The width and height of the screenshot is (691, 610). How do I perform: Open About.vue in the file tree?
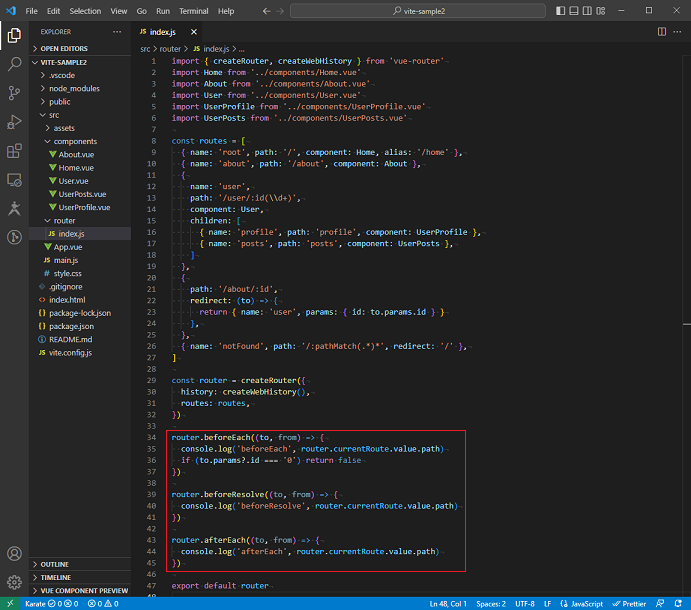pos(80,155)
